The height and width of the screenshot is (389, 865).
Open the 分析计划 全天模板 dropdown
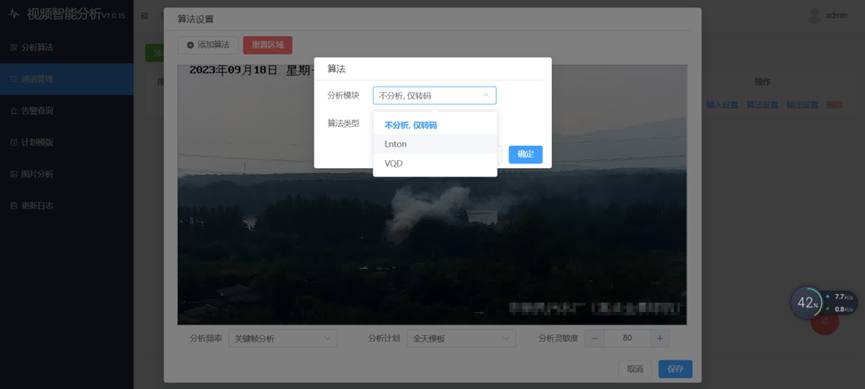pyautogui.click(x=461, y=338)
